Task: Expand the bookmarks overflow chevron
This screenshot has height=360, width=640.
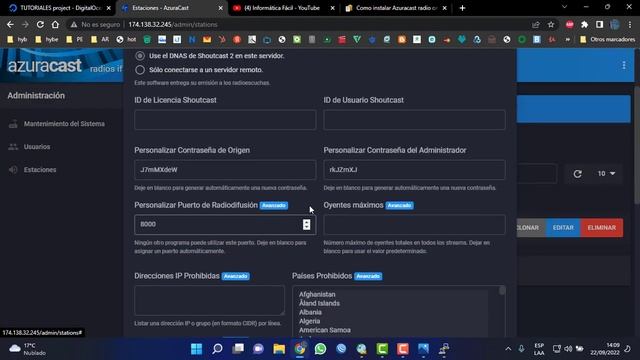Action: point(567,40)
